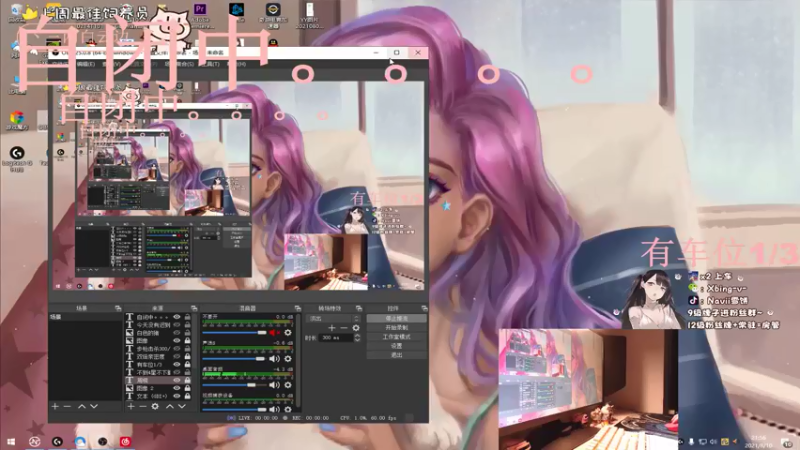
Task: Open OBS 设置 button
Action: [396, 346]
